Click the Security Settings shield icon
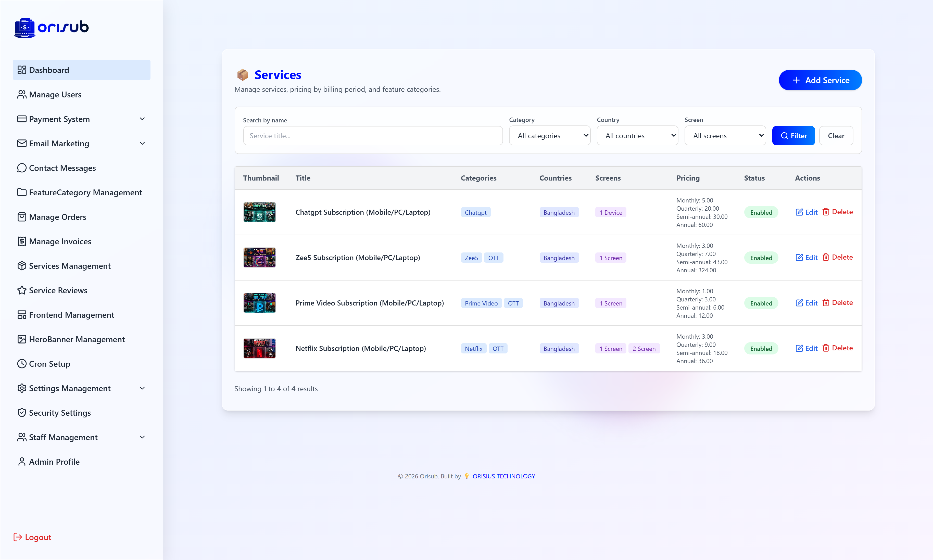 point(22,413)
